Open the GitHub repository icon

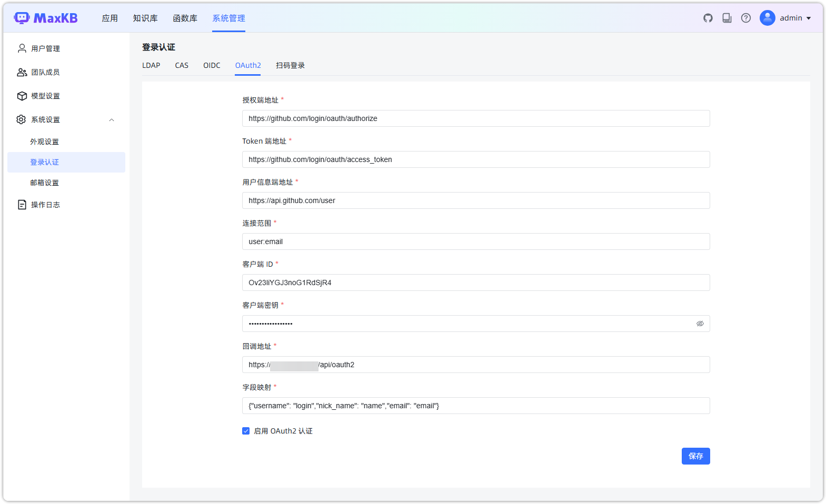708,18
